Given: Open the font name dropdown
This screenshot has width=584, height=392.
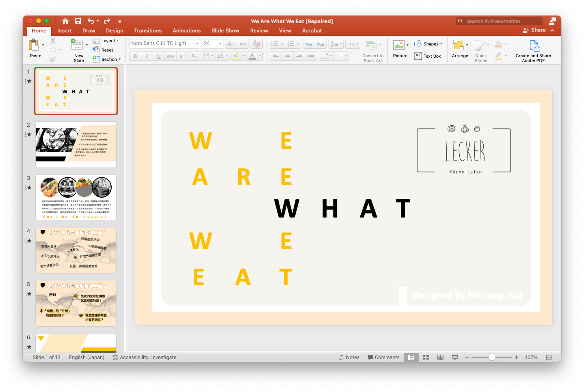Looking at the screenshot, I should [x=197, y=44].
